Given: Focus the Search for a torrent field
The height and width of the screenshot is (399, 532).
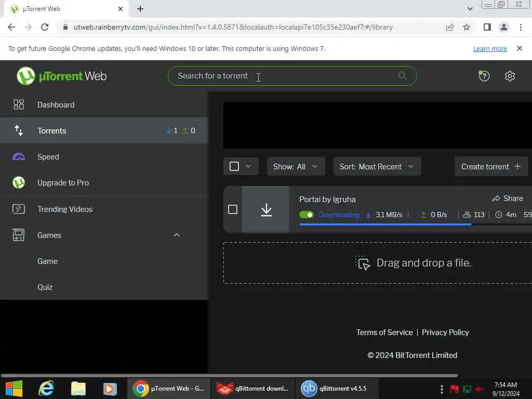Looking at the screenshot, I should point(292,76).
